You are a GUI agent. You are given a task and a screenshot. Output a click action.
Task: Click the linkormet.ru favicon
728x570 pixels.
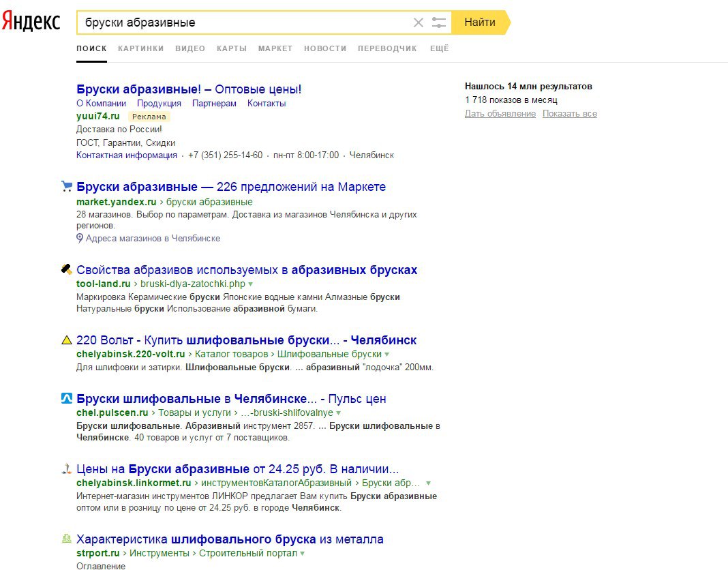[x=66, y=468]
